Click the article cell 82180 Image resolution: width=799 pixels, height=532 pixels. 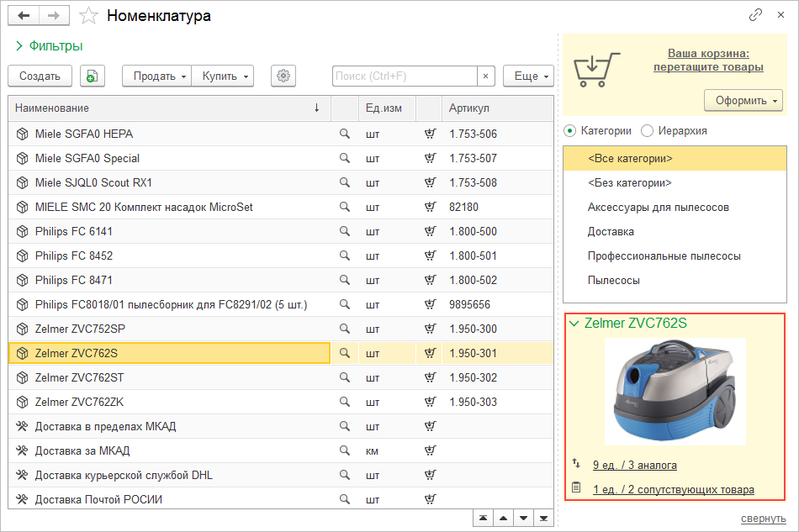[x=497, y=207]
